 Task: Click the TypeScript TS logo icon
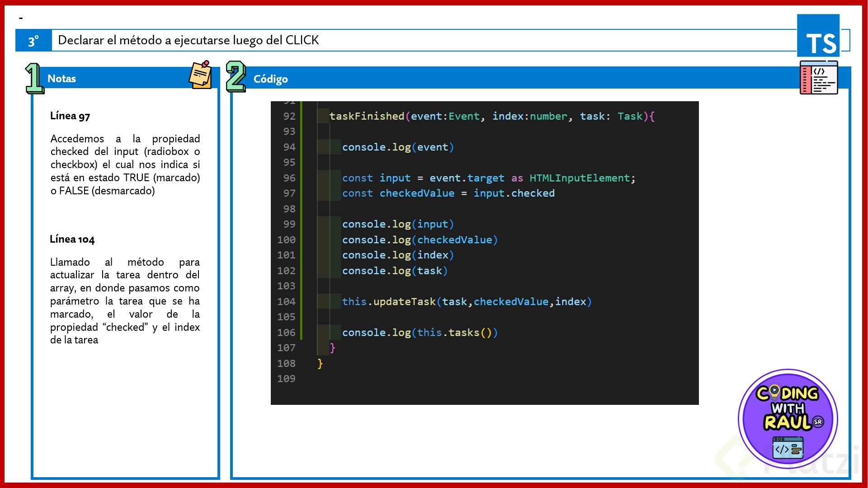(818, 36)
